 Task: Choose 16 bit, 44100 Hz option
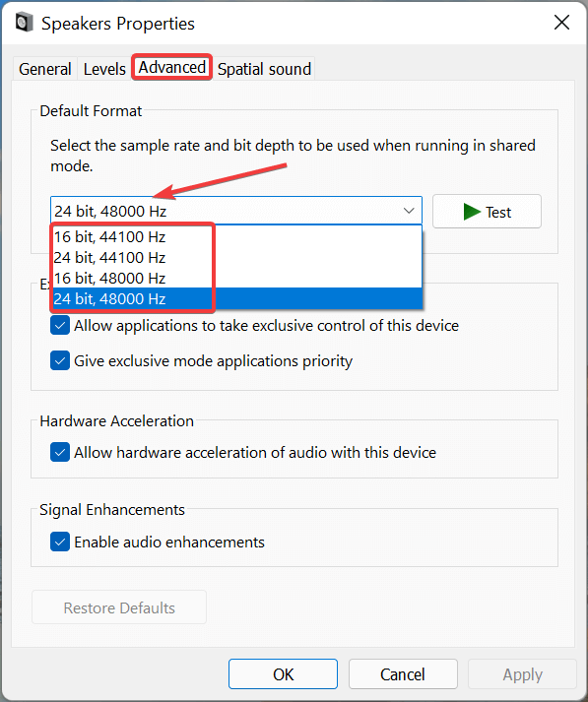click(x=236, y=237)
